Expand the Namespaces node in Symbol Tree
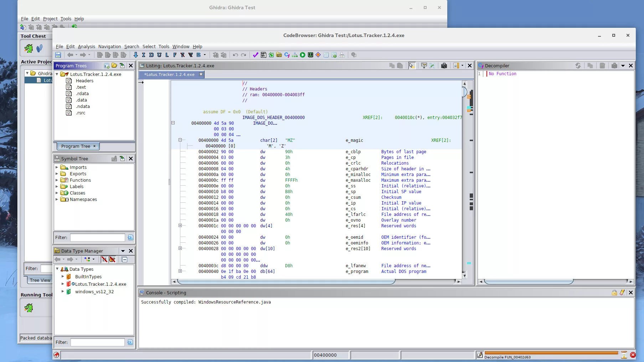 point(57,199)
